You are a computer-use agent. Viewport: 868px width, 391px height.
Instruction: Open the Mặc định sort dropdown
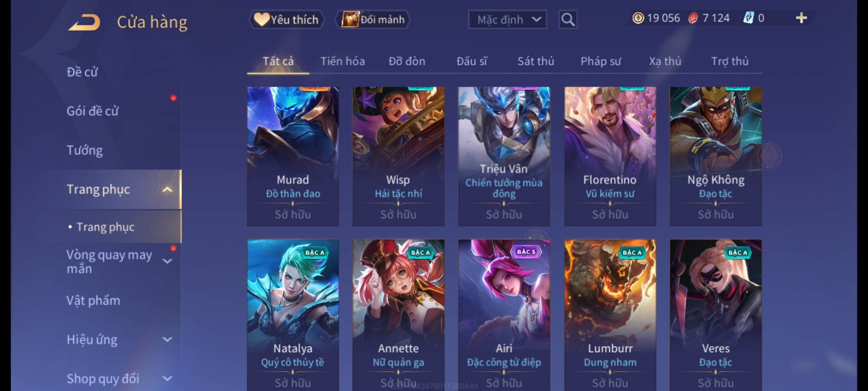[x=507, y=20]
